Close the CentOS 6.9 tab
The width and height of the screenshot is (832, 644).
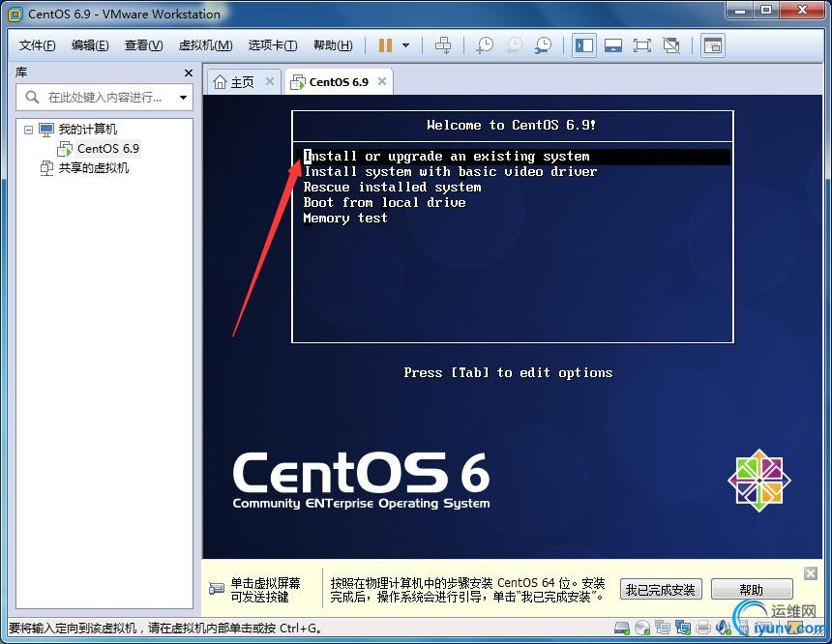(x=381, y=81)
